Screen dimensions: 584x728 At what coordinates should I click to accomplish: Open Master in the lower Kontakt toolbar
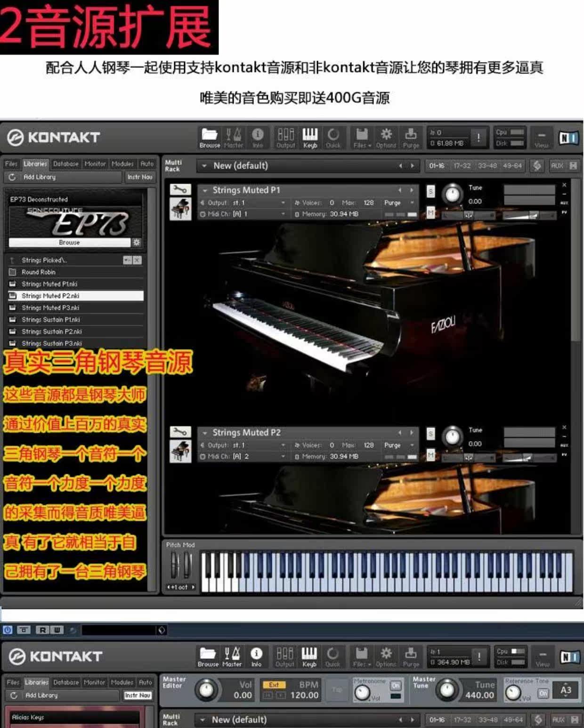[x=232, y=657]
